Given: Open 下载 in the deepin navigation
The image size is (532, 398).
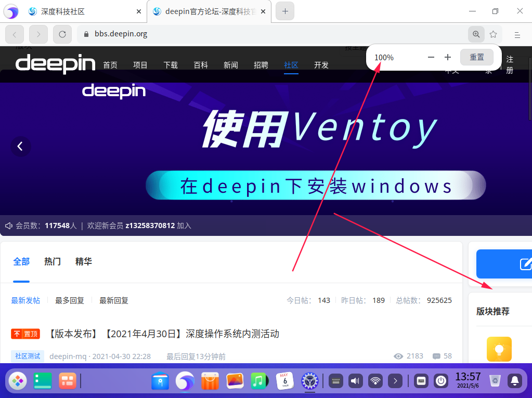Looking at the screenshot, I should pos(171,65).
